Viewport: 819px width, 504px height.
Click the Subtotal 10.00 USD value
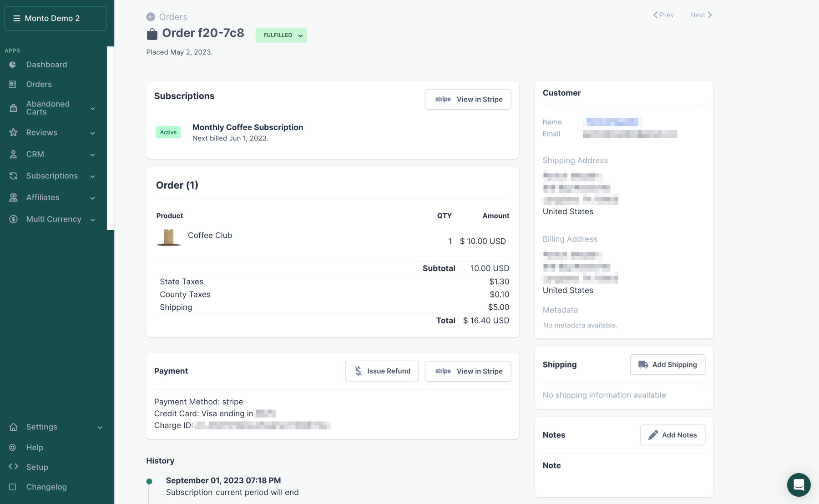[x=490, y=268]
